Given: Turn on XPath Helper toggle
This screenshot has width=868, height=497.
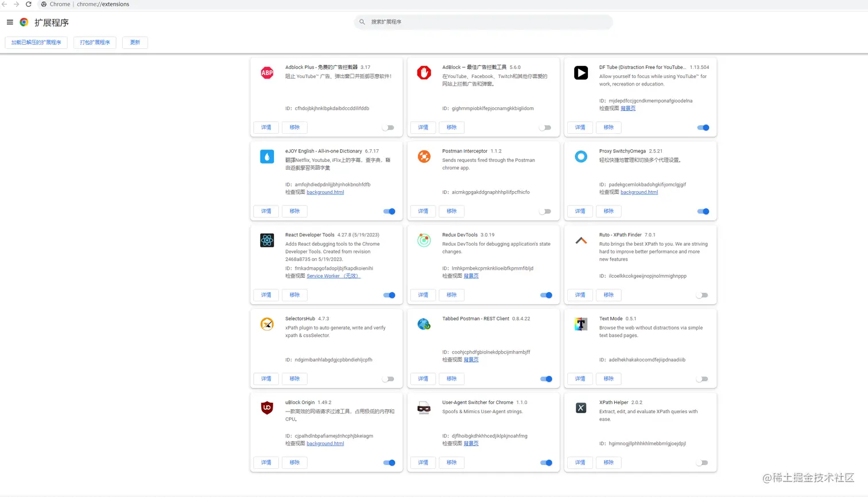Looking at the screenshot, I should tap(702, 463).
